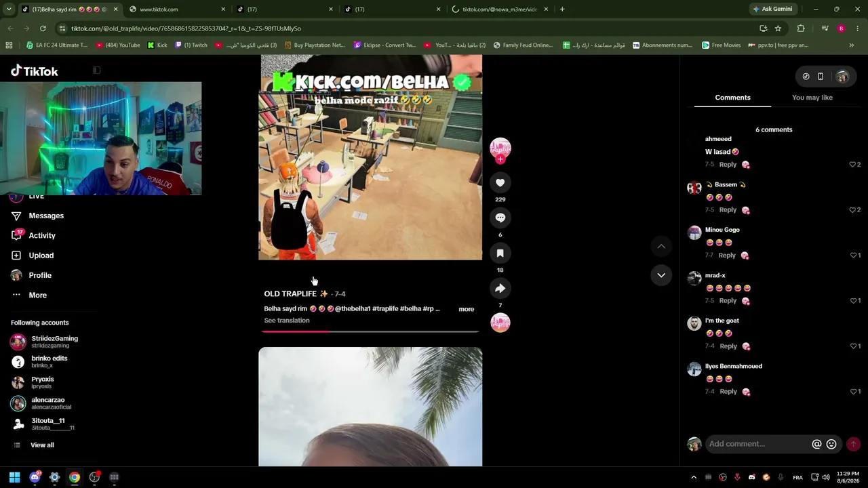Click the Chrome address bar URL
Screen dimensions: 868x488
(x=186, y=28)
